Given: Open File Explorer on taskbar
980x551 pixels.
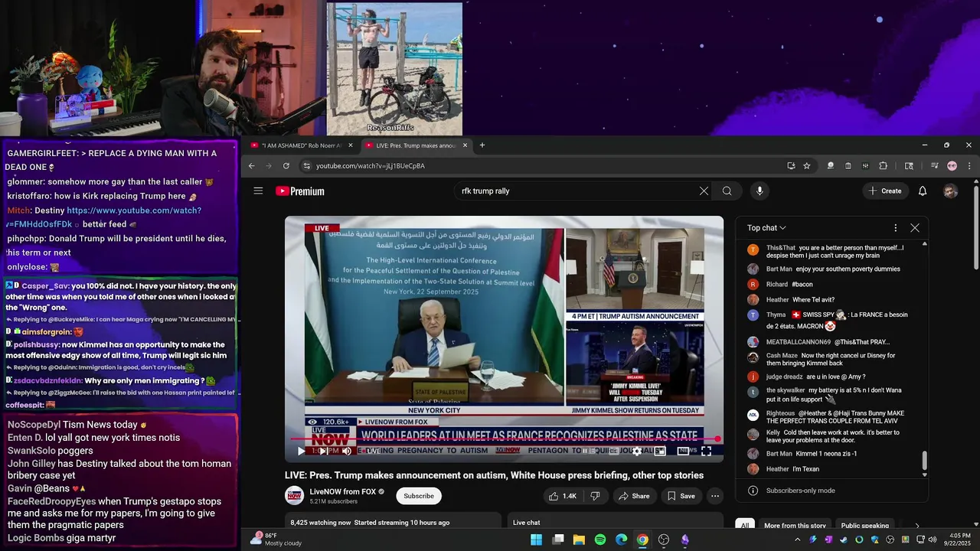Looking at the screenshot, I should pos(579,540).
